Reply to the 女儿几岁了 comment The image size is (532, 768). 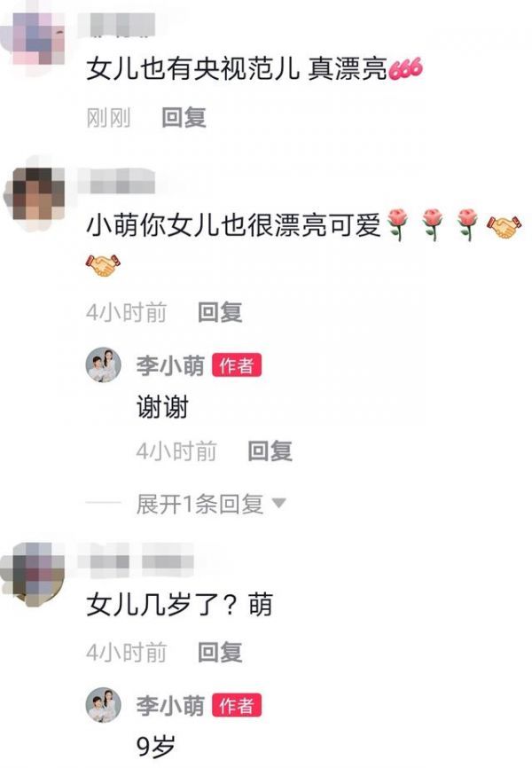[x=220, y=652]
